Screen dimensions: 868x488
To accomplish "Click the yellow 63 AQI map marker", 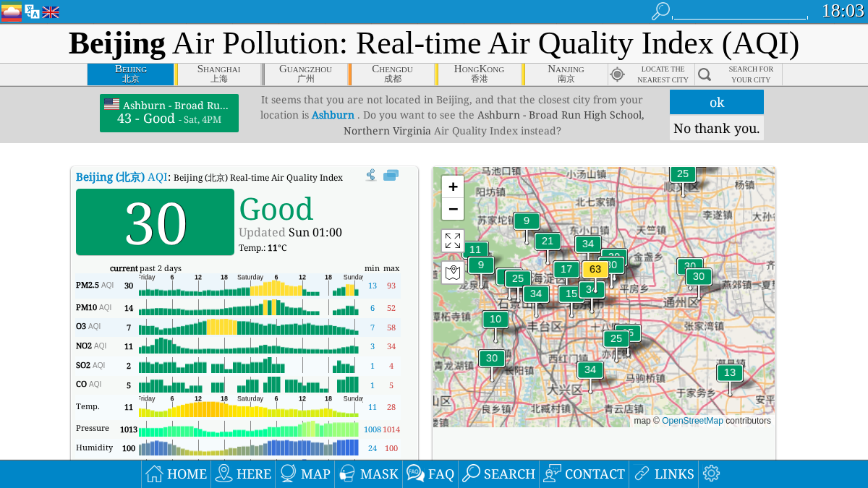I will (x=595, y=269).
